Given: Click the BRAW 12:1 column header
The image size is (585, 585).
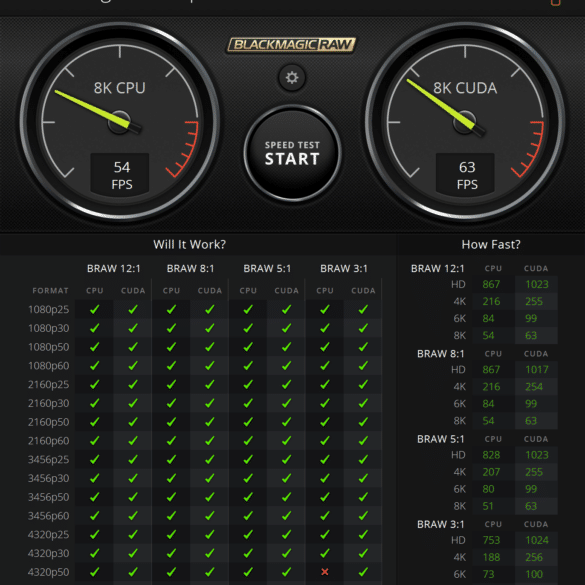Looking at the screenshot, I should [x=113, y=269].
